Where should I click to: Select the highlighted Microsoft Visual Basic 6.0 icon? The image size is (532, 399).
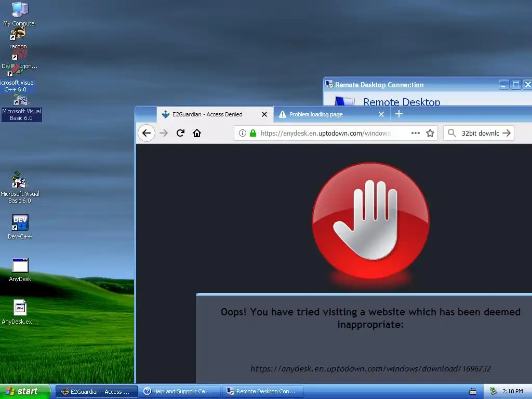point(21,108)
